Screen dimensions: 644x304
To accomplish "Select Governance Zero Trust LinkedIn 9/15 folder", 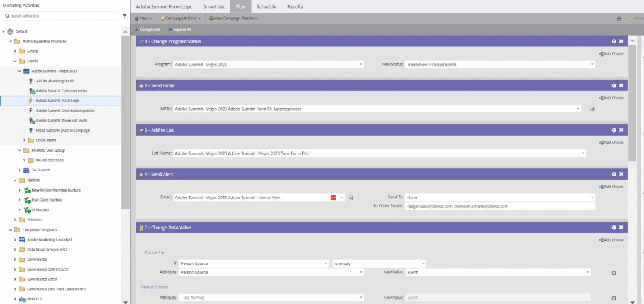I will tap(57, 289).
